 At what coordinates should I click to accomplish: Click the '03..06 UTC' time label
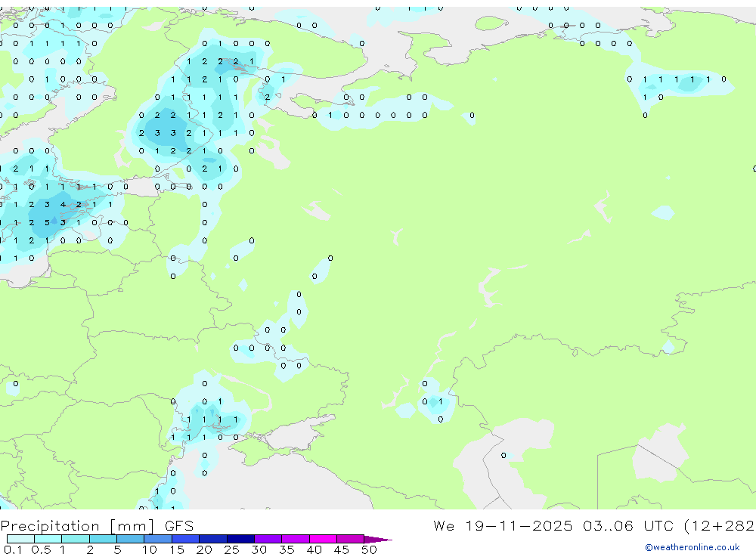click(x=628, y=526)
